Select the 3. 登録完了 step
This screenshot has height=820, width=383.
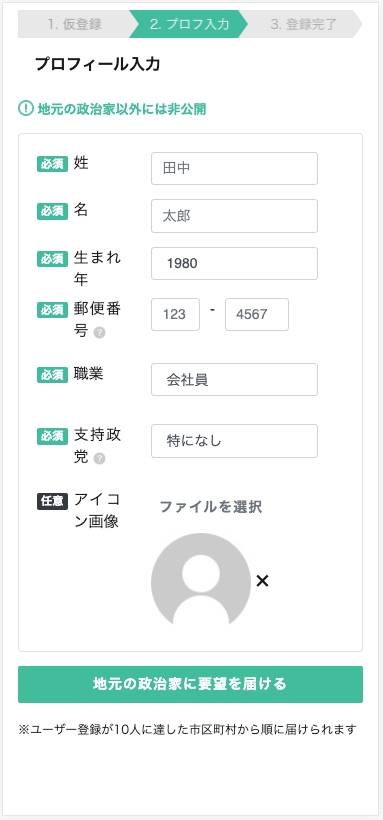pyautogui.click(x=303, y=24)
